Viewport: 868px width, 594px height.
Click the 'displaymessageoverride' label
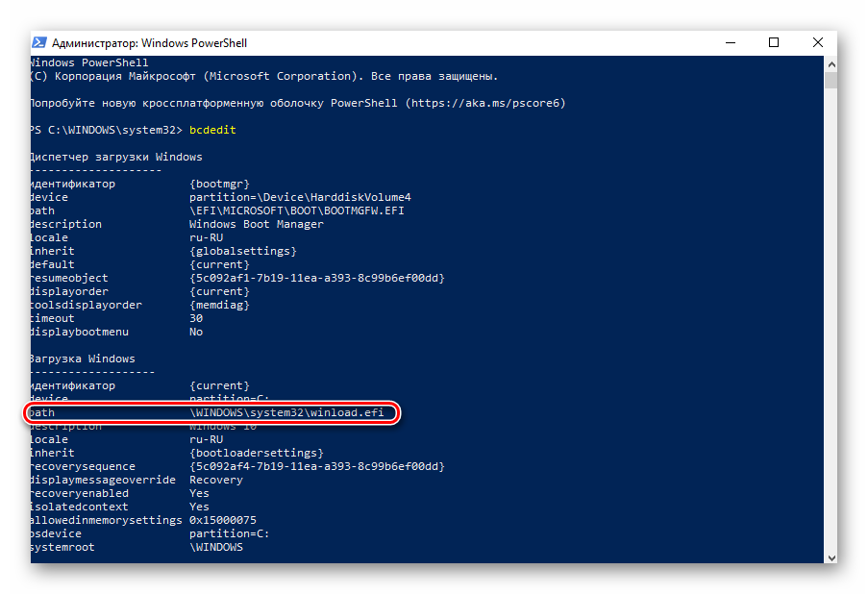tap(103, 480)
